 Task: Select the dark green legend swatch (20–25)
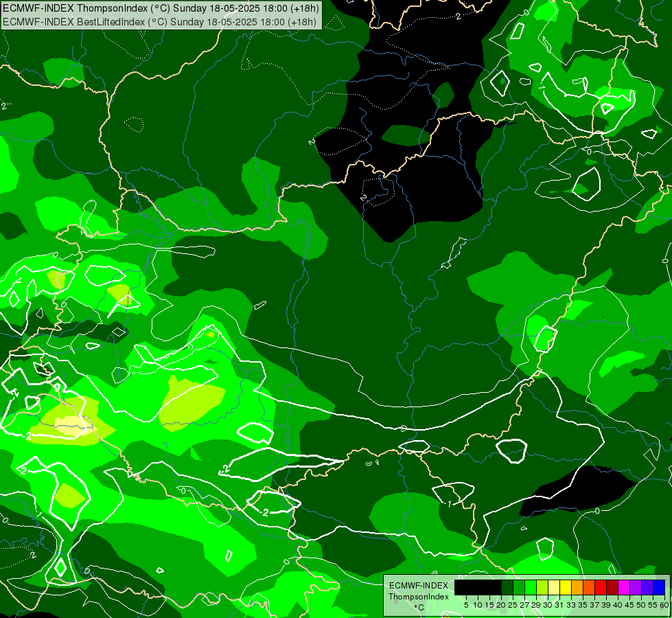tap(507, 587)
